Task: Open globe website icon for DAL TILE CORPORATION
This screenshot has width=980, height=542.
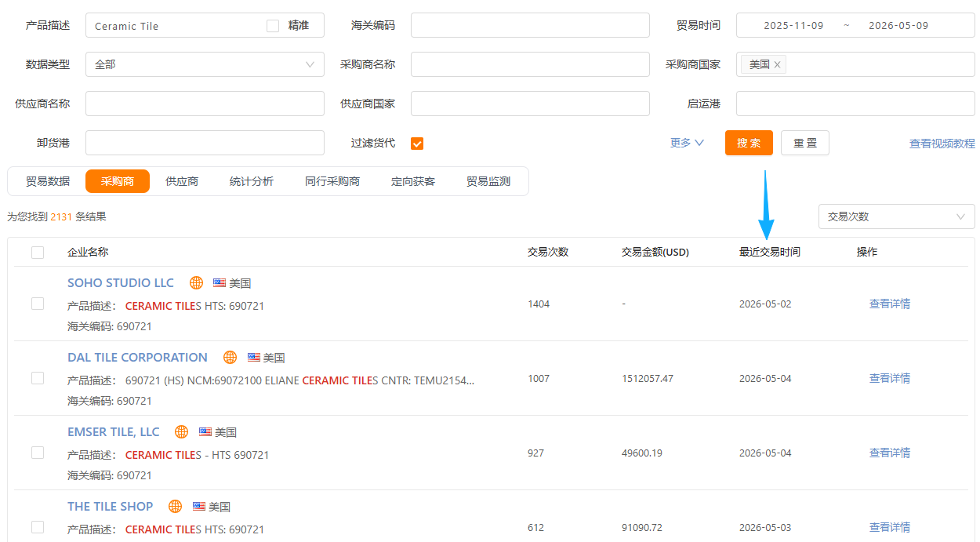Action: point(230,358)
